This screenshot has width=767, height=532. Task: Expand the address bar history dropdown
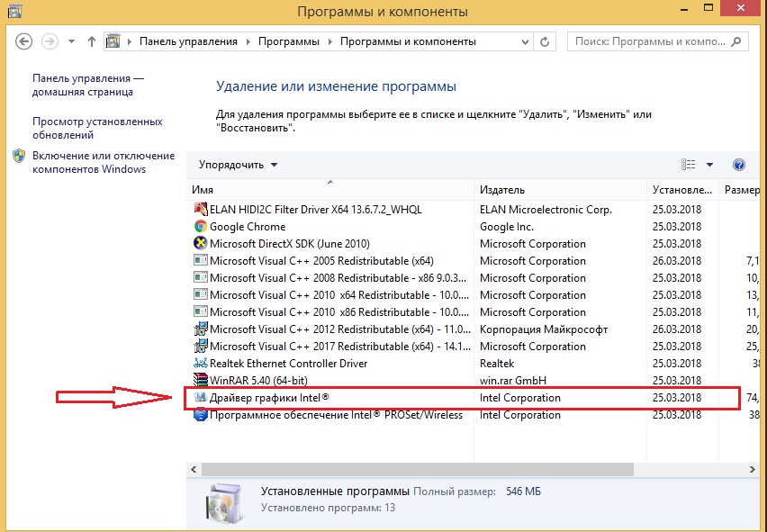(524, 41)
